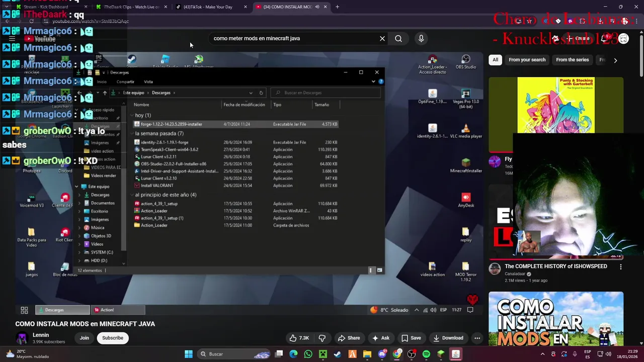Open Canaladaar channel avatar in suggestions
This screenshot has width=644, height=362.
pyautogui.click(x=495, y=268)
